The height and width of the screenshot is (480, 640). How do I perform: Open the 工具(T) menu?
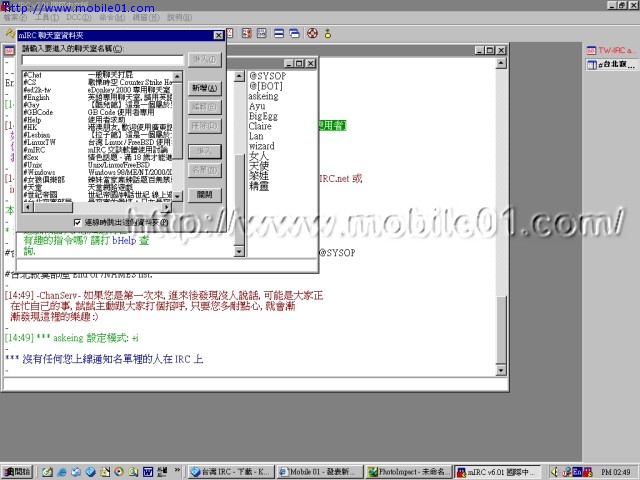47,18
